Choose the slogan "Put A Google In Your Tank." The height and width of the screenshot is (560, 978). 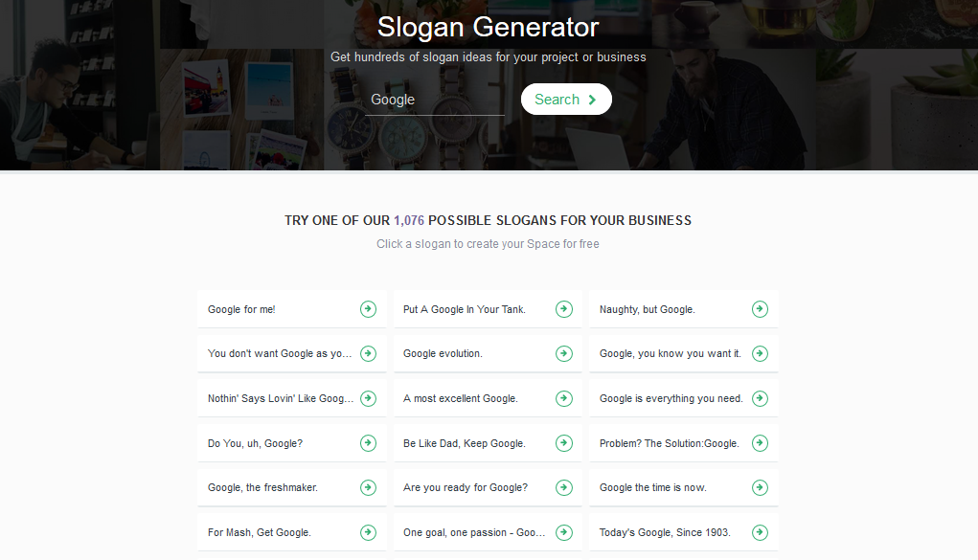488,308
